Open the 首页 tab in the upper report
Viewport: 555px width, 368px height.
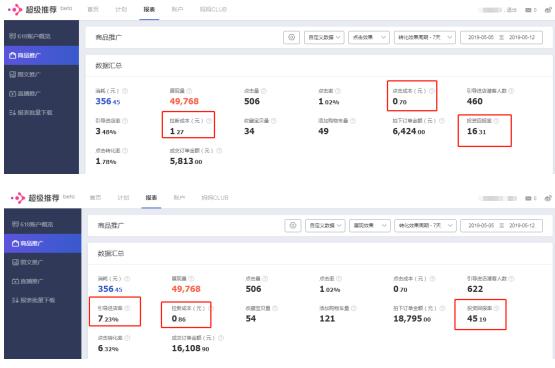93,9
